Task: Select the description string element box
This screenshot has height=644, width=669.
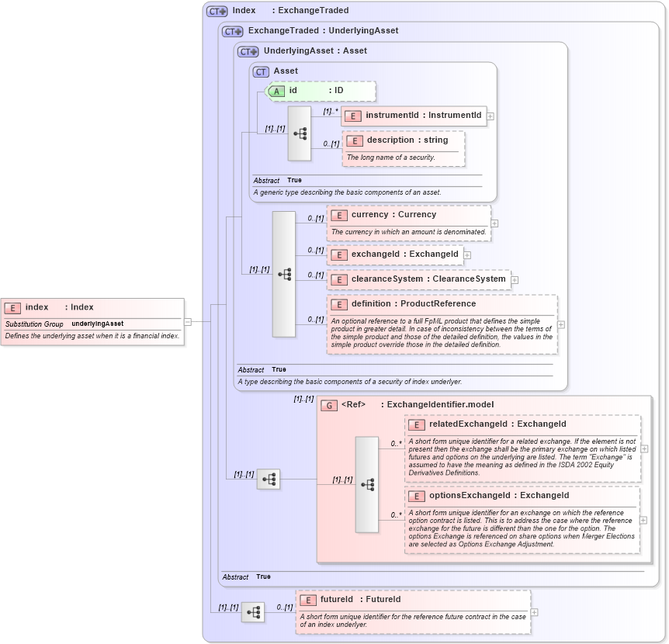Action: pos(404,140)
